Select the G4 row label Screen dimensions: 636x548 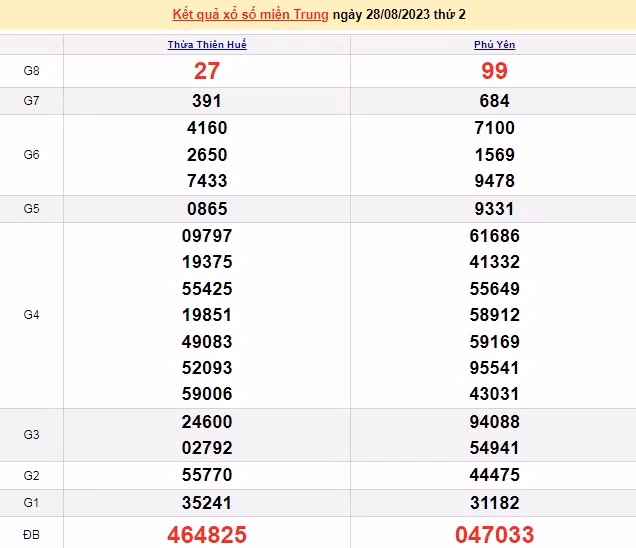(x=31, y=315)
